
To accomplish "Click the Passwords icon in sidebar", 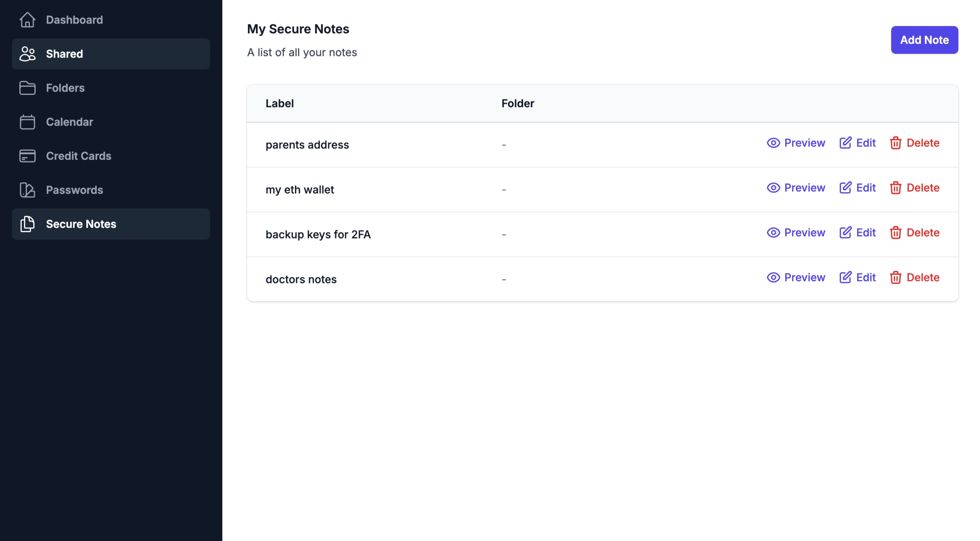I will (x=27, y=189).
